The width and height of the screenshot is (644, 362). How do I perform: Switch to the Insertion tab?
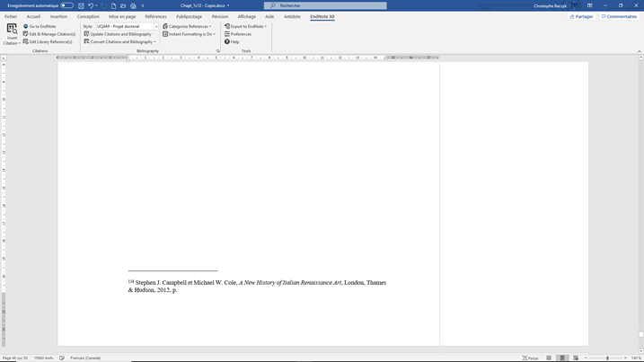pyautogui.click(x=58, y=16)
